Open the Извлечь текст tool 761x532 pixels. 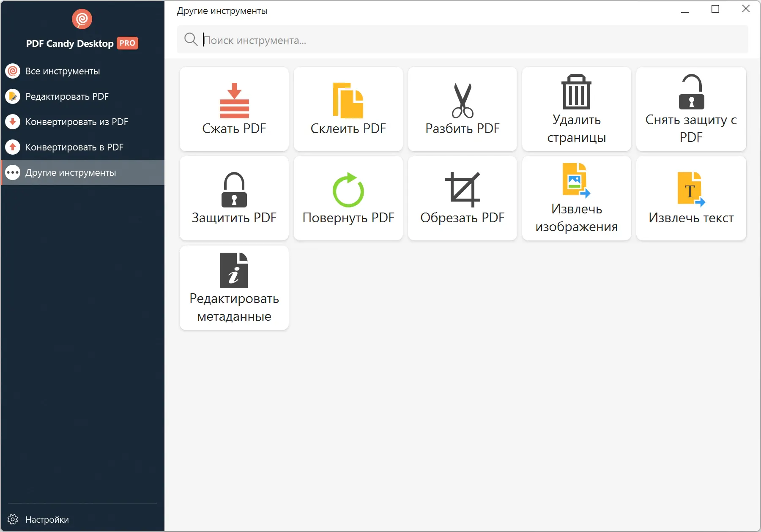pos(691,198)
